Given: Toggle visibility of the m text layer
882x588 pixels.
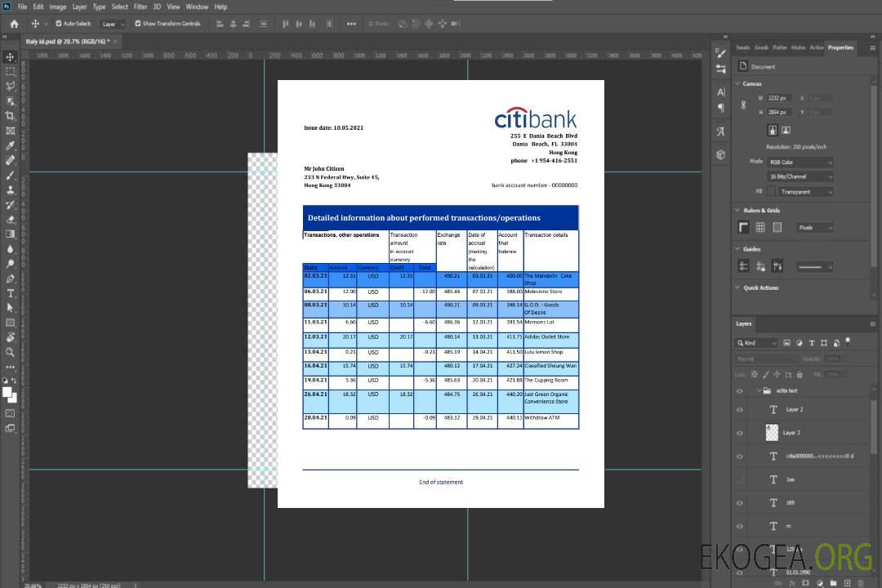Looking at the screenshot, I should pyautogui.click(x=740, y=526).
